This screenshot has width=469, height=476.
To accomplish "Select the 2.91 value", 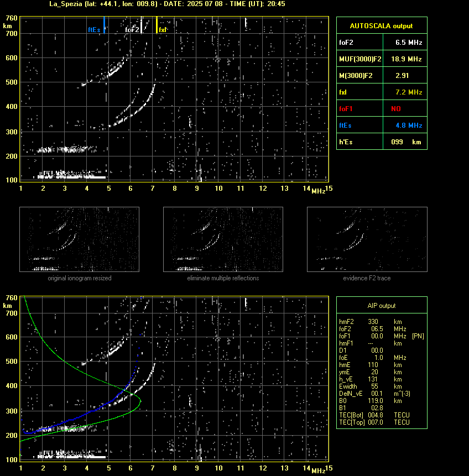I will [x=402, y=76].
